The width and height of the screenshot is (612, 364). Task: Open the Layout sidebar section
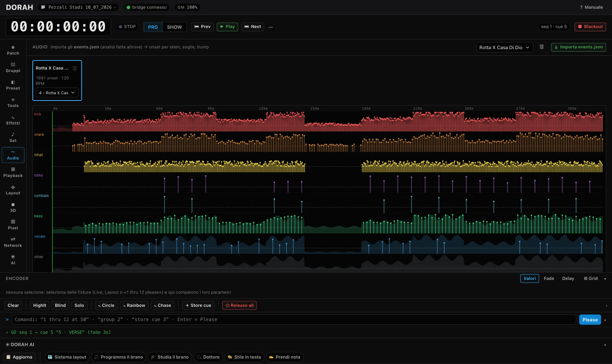coord(13,190)
